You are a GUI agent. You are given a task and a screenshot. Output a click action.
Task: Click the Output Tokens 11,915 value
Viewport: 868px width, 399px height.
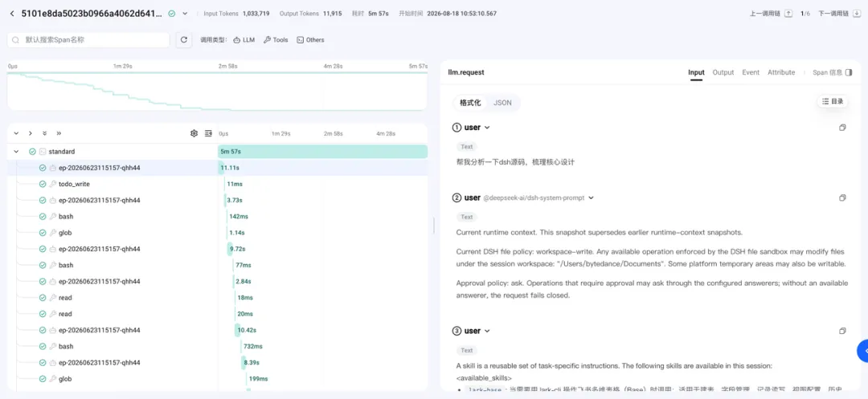(332, 14)
